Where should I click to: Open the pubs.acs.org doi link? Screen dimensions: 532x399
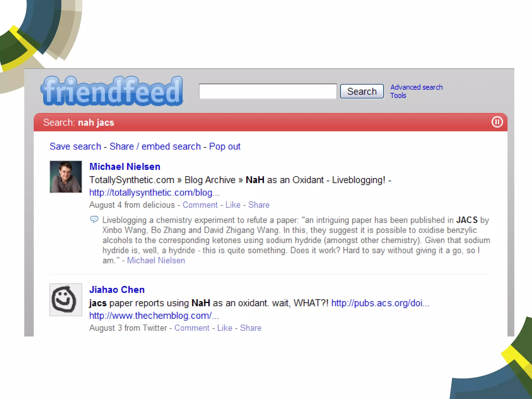[380, 303]
